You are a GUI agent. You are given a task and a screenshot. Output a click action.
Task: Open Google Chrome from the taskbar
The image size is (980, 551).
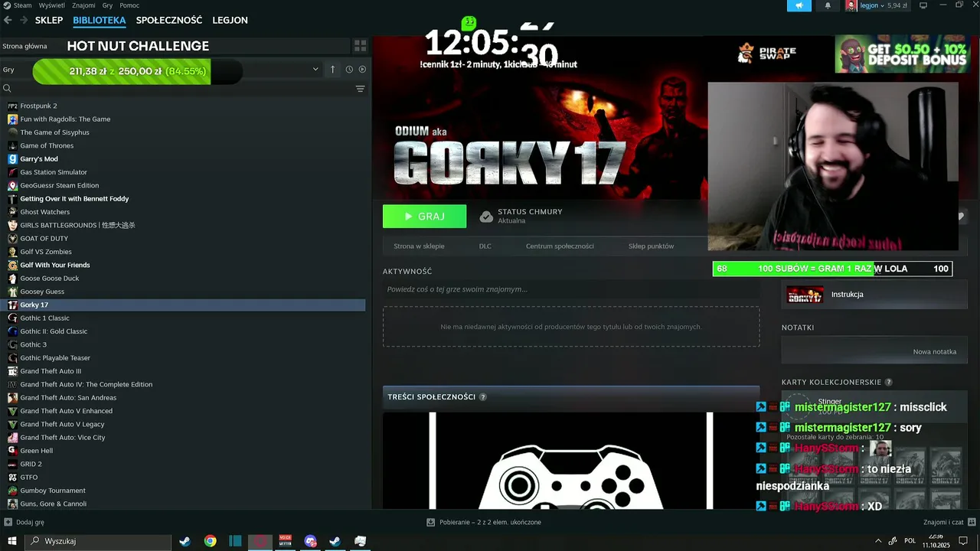coord(210,541)
